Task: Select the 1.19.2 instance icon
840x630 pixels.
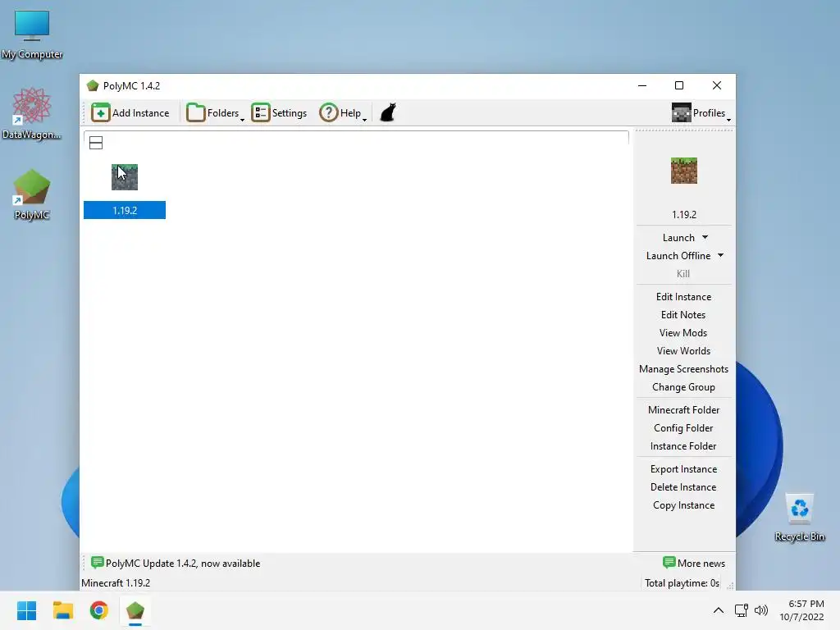Action: pyautogui.click(x=125, y=177)
